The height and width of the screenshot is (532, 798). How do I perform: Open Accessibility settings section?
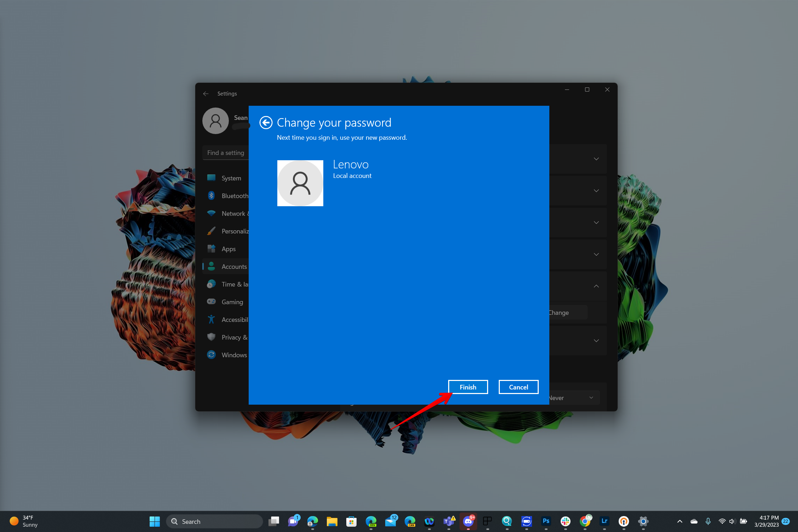pyautogui.click(x=235, y=319)
